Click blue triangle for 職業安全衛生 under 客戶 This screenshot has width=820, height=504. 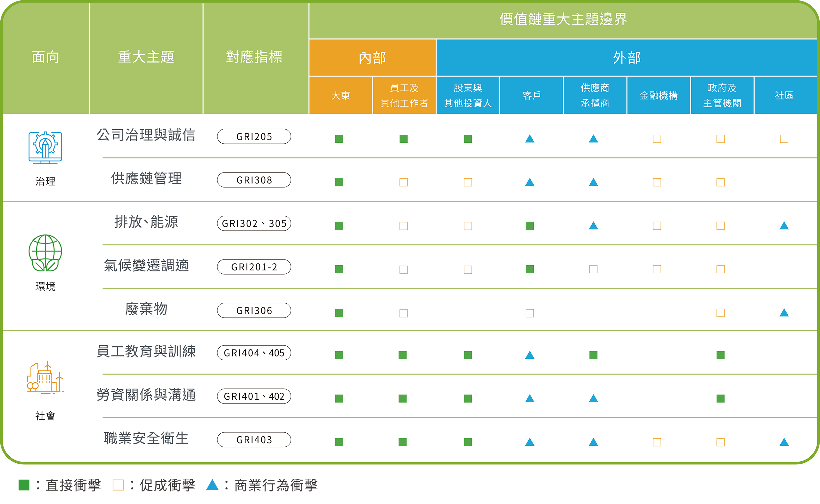click(x=529, y=442)
